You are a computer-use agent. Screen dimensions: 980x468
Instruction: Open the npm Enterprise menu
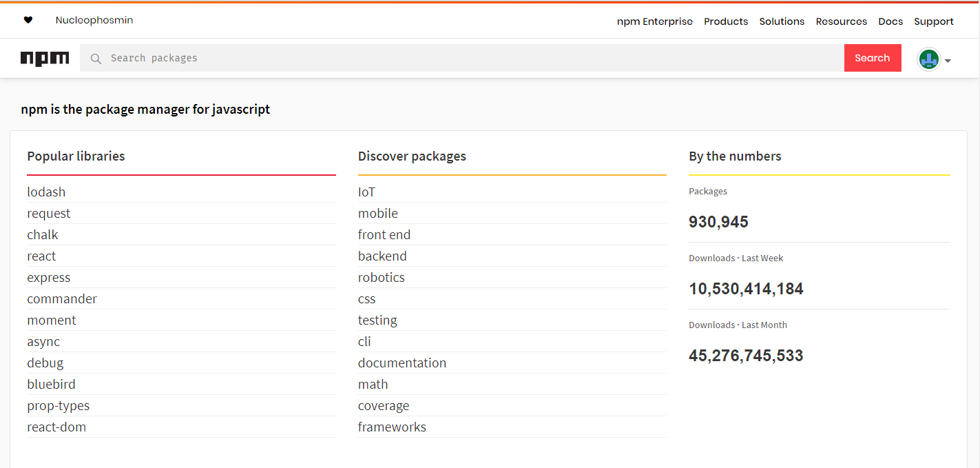coord(654,21)
